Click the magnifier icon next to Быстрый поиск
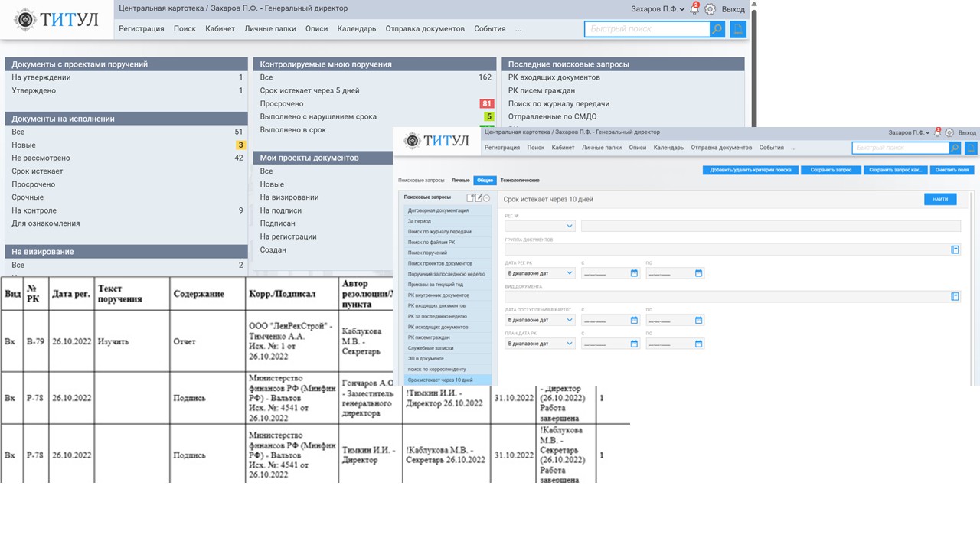This screenshot has height=551, width=980. [717, 29]
